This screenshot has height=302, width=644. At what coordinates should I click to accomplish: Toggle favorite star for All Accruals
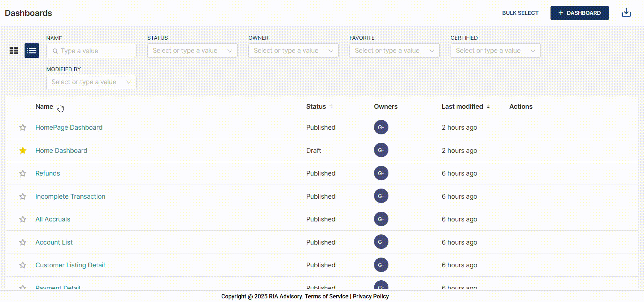(x=23, y=219)
